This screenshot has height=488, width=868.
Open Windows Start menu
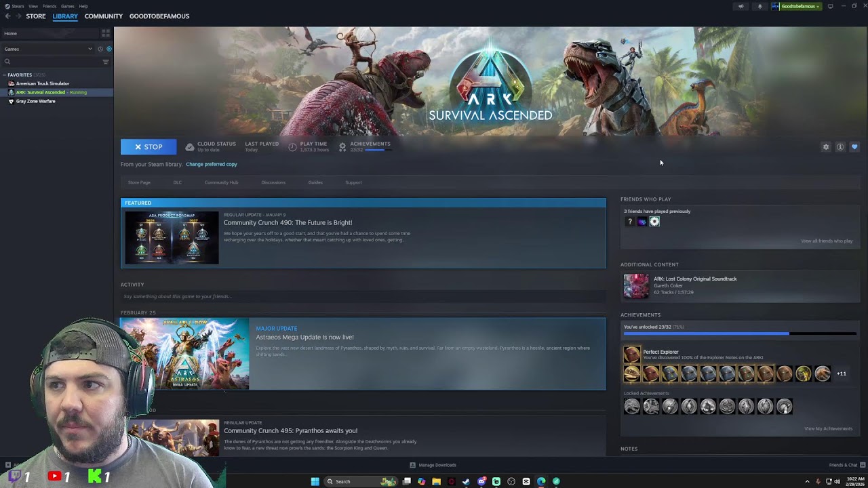[x=315, y=481]
